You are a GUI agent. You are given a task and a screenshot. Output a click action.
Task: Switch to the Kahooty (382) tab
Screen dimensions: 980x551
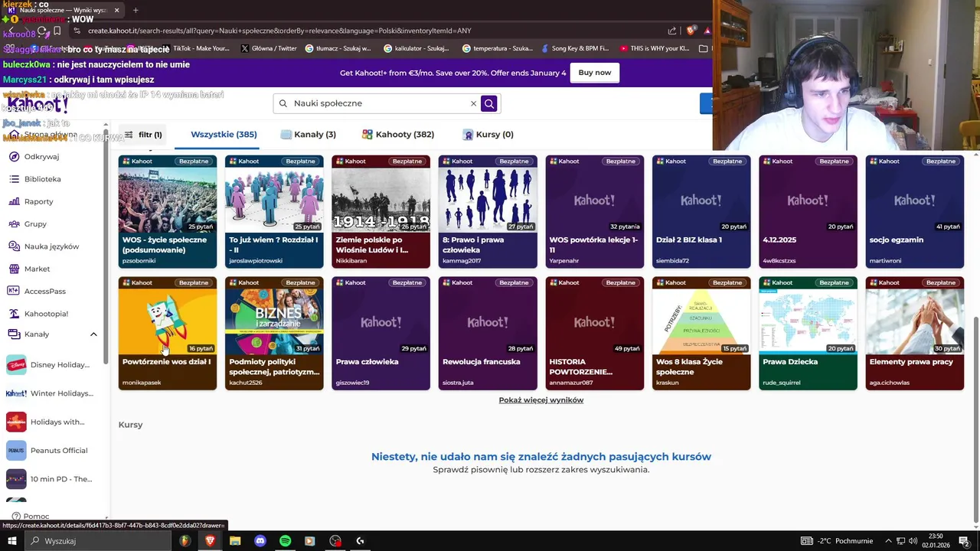click(398, 135)
